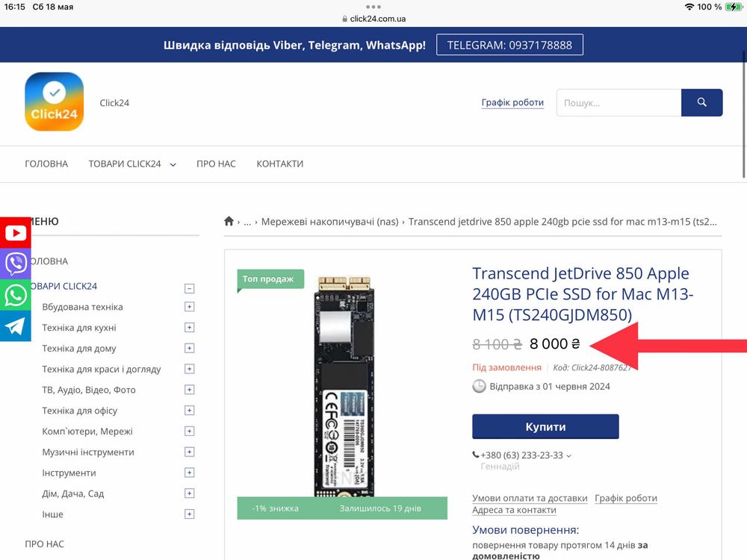The image size is (747, 560).
Task: Expand Музичні інструменти category
Action: click(x=189, y=452)
